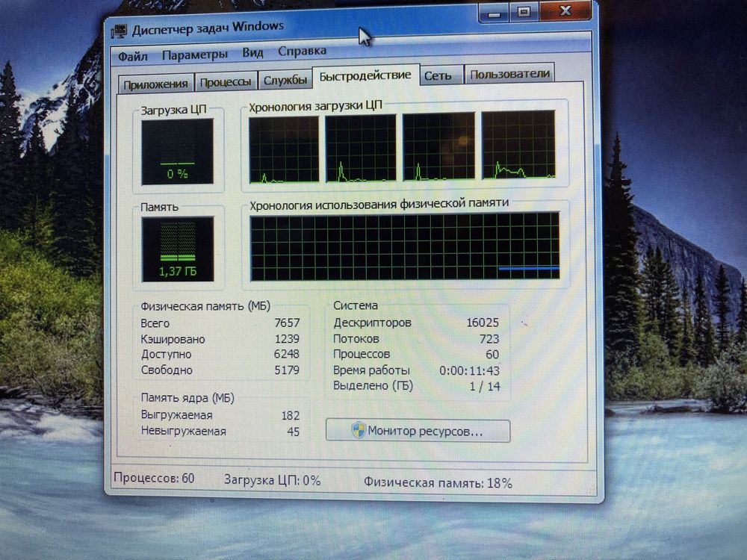Open the Файл menu

pyautogui.click(x=133, y=56)
